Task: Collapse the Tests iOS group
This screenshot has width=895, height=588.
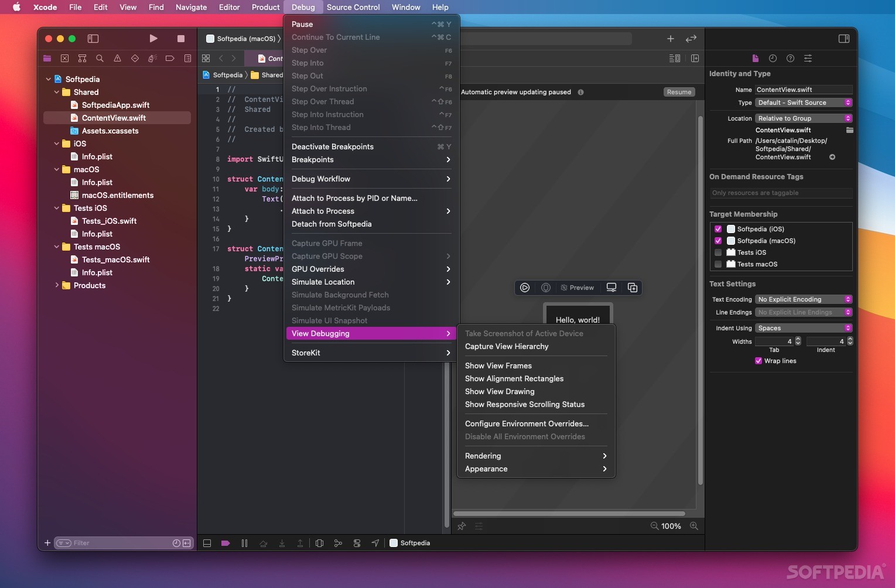Action: [57, 208]
